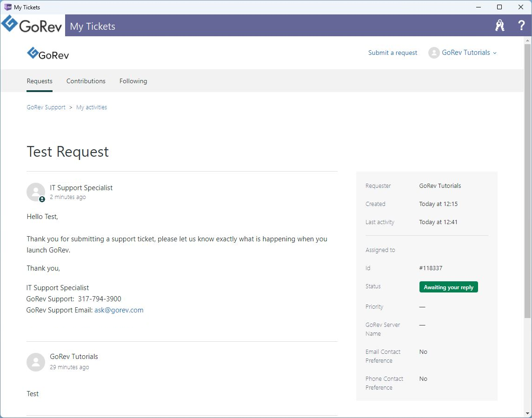Click the Assigned to label
The width and height of the screenshot is (532, 418).
tap(380, 250)
